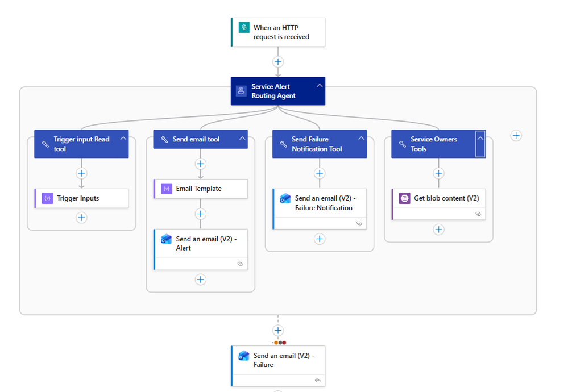The width and height of the screenshot is (568, 392).
Task: Add an action above Trigger Inputs
Action: [81, 173]
